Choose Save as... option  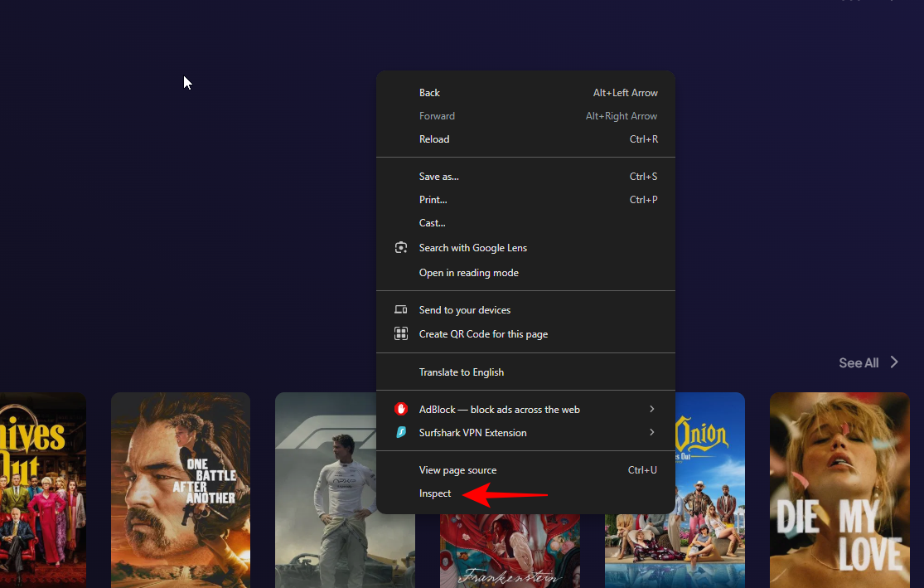(x=438, y=177)
